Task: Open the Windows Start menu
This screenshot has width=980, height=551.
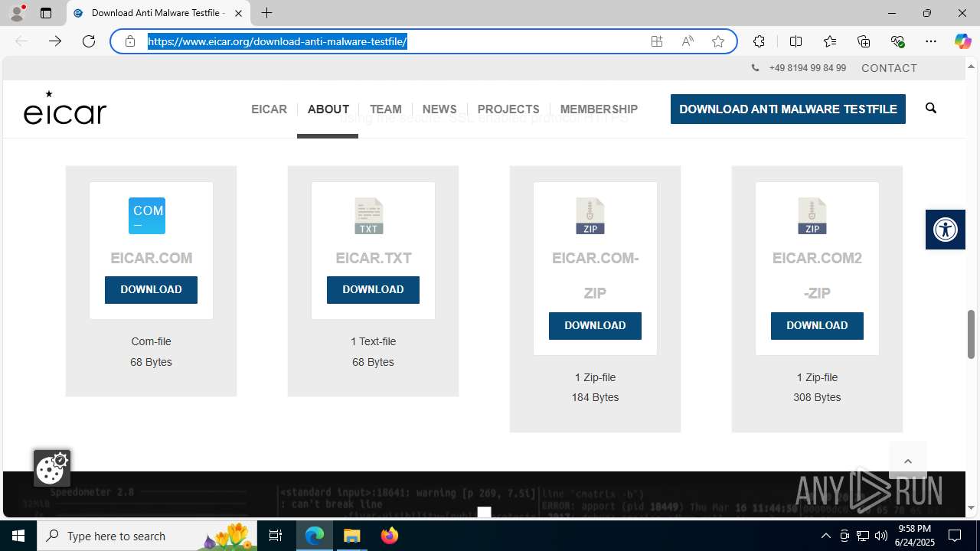Action: click(x=18, y=536)
